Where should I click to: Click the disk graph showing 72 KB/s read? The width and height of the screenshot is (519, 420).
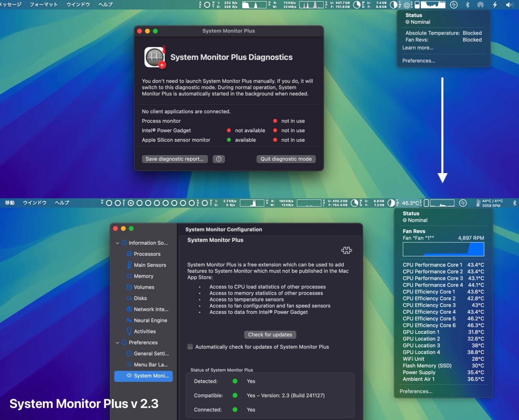(x=311, y=5)
